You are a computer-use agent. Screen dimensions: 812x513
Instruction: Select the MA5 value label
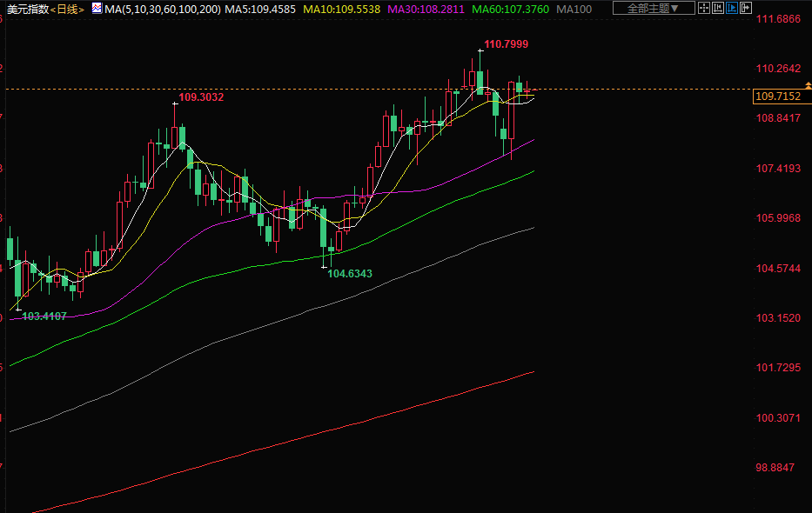coord(260,9)
